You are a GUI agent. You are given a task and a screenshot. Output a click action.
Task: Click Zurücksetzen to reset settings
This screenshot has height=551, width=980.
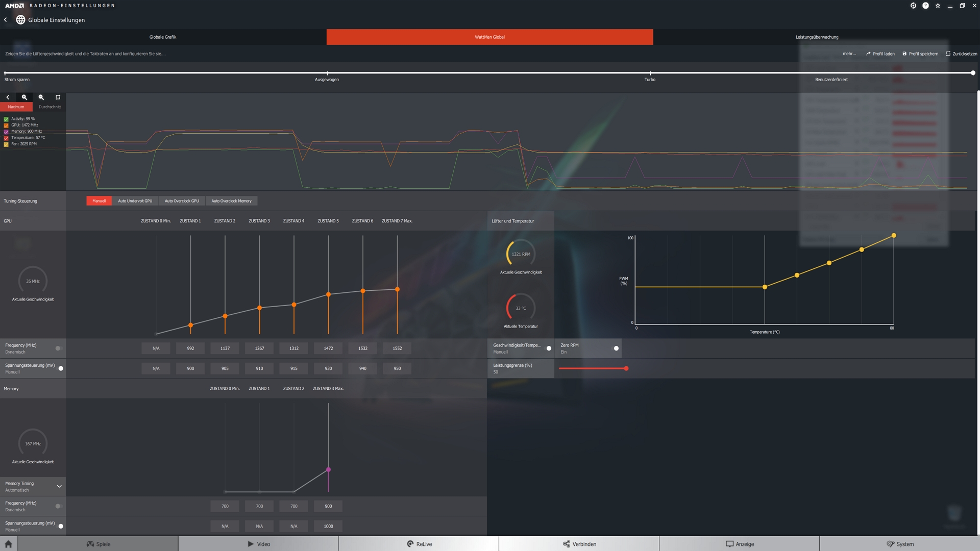pyautogui.click(x=962, y=54)
